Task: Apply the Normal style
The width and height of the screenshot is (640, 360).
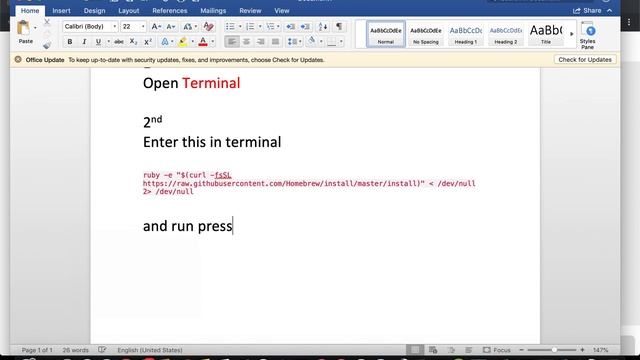Action: pos(386,34)
